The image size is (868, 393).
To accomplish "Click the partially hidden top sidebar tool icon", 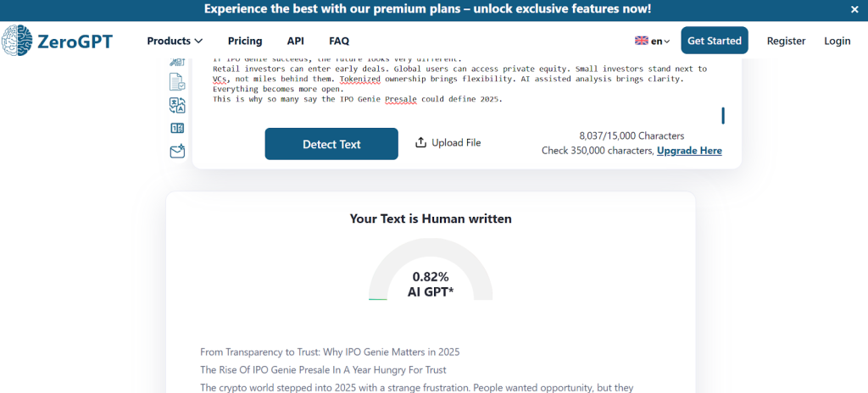I will tap(177, 62).
